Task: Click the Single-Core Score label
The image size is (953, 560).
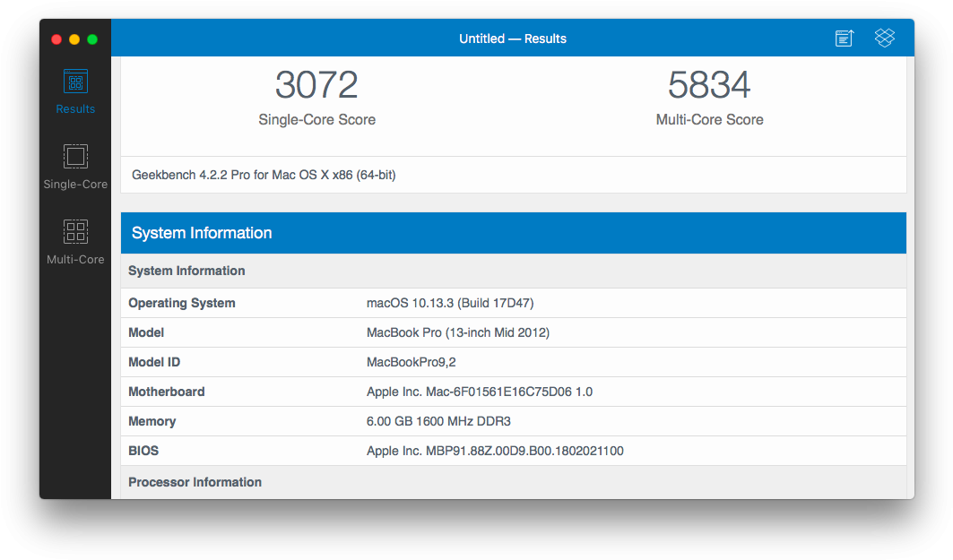Action: click(x=316, y=120)
